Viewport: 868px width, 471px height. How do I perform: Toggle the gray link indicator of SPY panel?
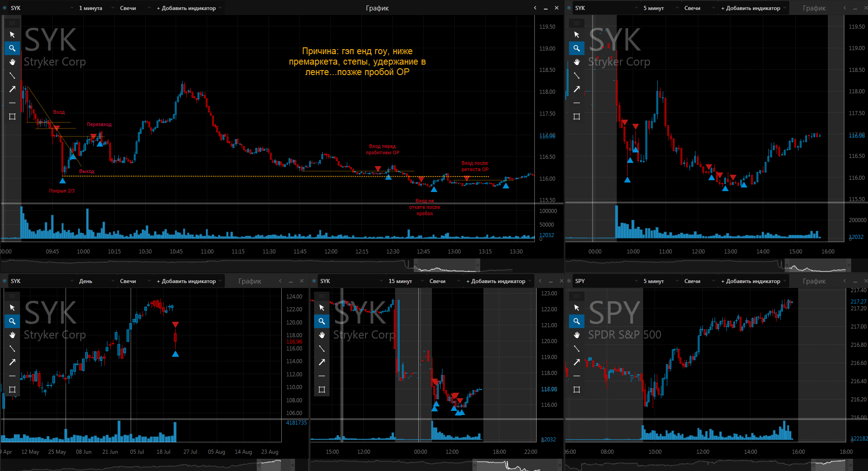[x=569, y=281]
